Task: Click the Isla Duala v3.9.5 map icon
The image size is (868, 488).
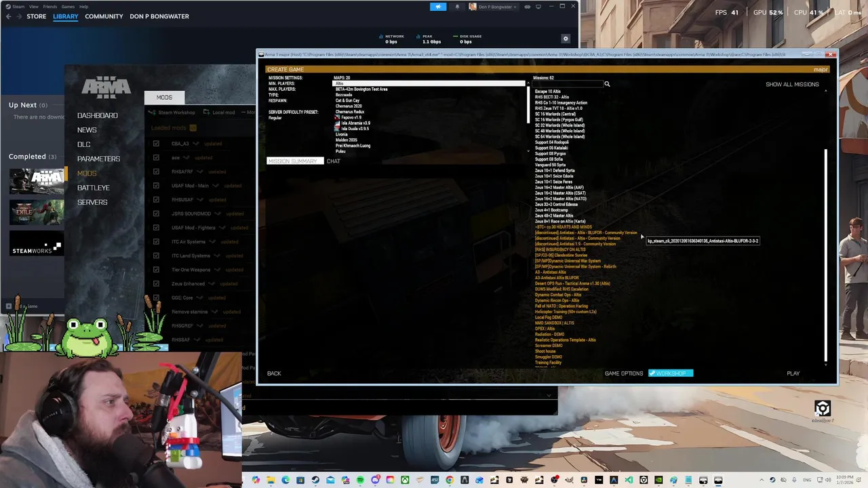Action: [x=337, y=128]
